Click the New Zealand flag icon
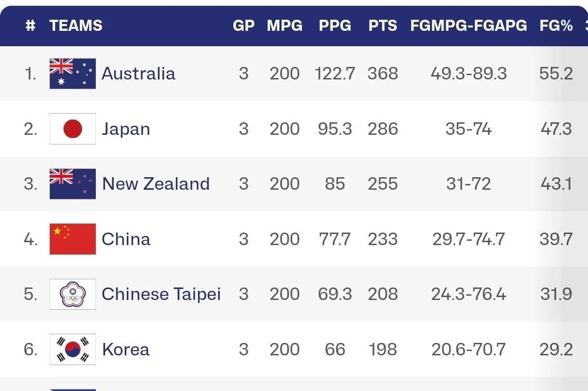Screen dimensions: 588x391 72,184
